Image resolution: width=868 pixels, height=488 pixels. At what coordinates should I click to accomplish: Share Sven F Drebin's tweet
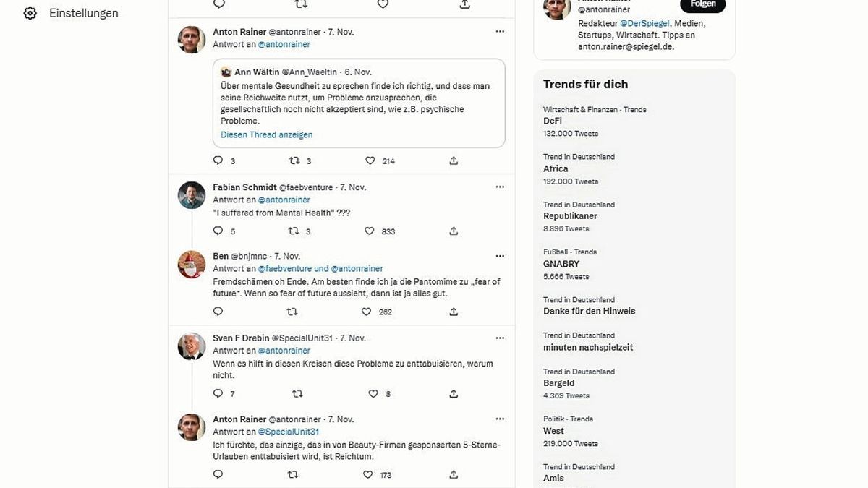click(x=454, y=394)
